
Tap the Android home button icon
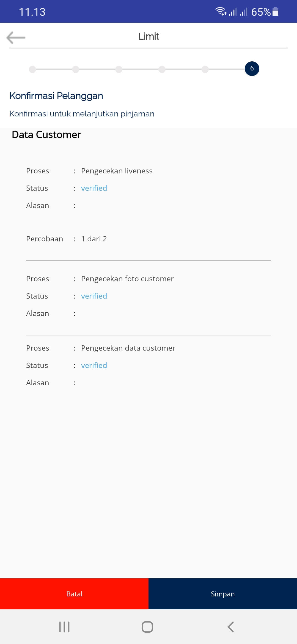(147, 627)
